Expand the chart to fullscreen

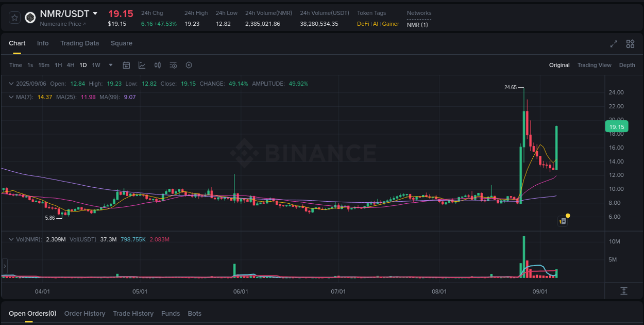click(x=614, y=44)
